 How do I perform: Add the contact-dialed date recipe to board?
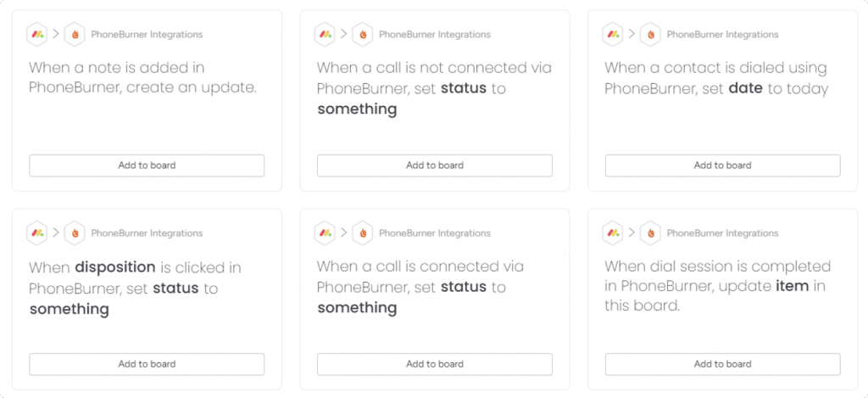pyautogui.click(x=722, y=165)
